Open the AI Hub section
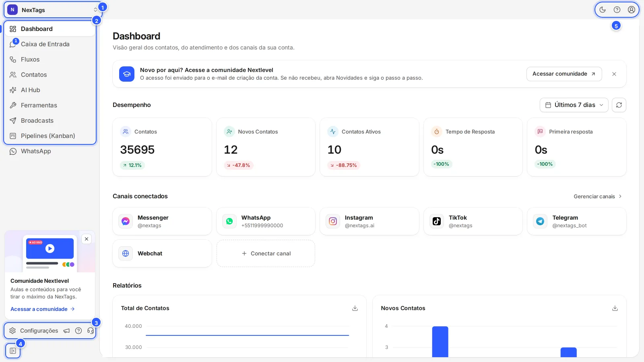This screenshot has height=362, width=644. (x=50, y=90)
